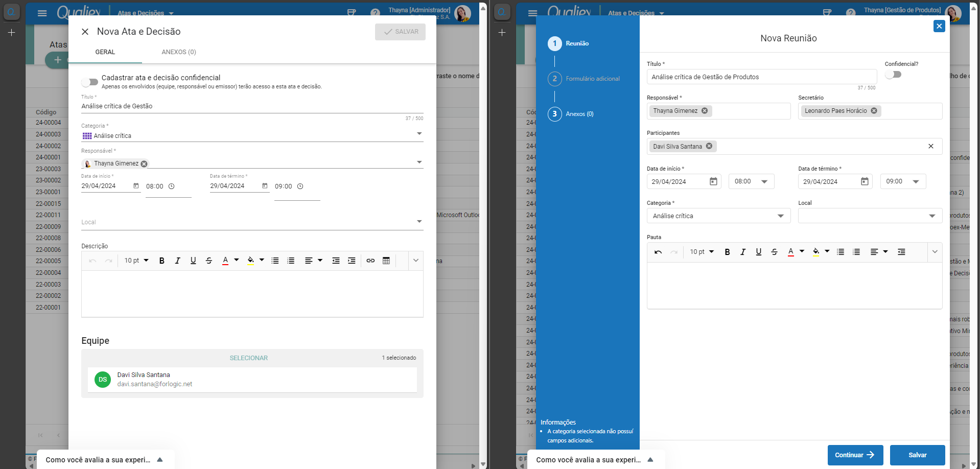Image resolution: width=980 pixels, height=469 pixels.
Task: Click the Continuar button
Action: coord(855,455)
